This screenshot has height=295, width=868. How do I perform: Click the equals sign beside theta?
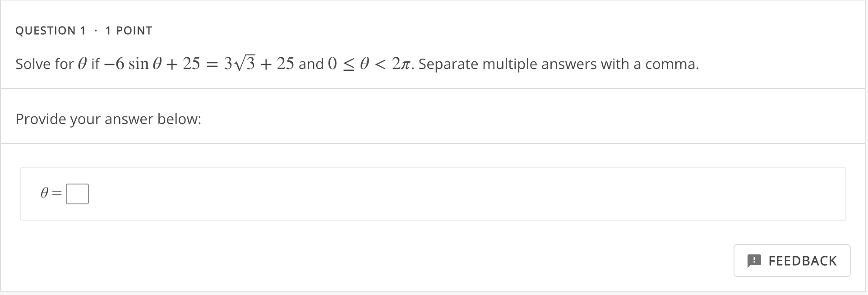tap(56, 194)
